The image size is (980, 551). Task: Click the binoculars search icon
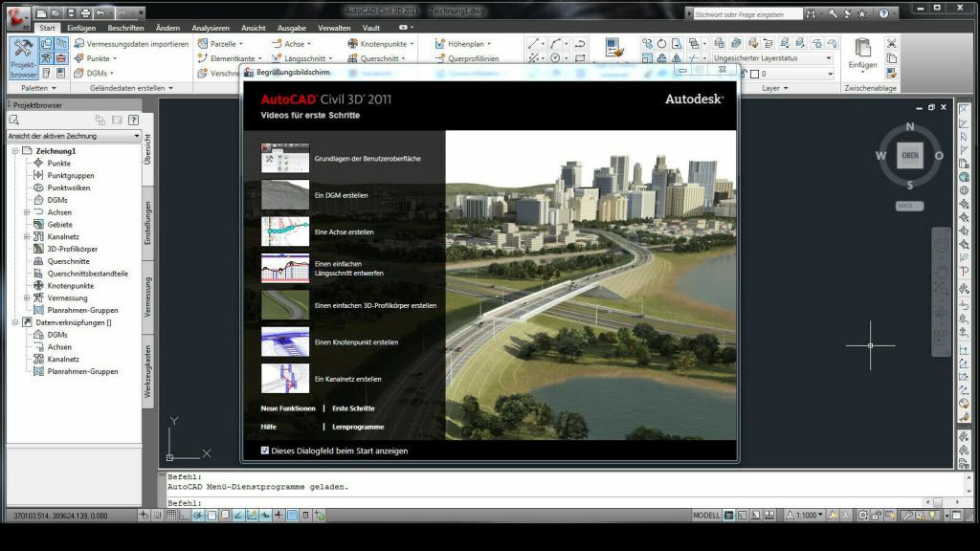(811, 13)
